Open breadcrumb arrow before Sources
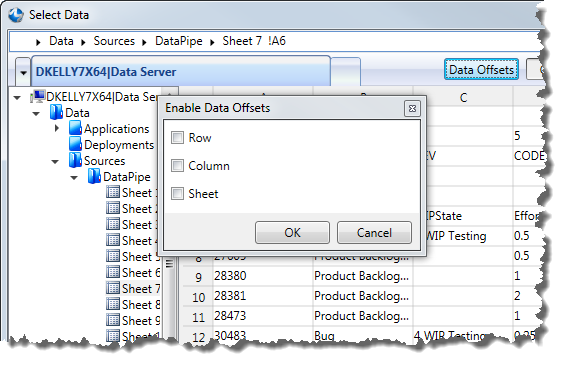 coord(83,42)
